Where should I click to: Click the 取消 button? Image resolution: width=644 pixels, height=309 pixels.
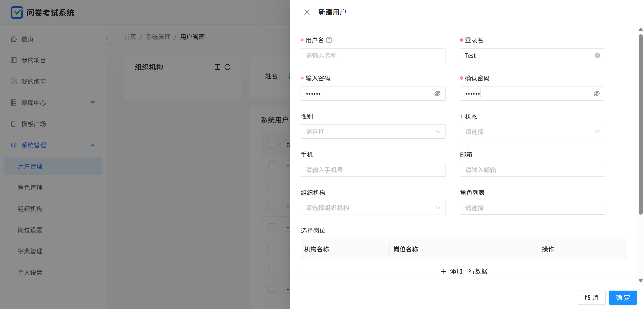point(591,298)
